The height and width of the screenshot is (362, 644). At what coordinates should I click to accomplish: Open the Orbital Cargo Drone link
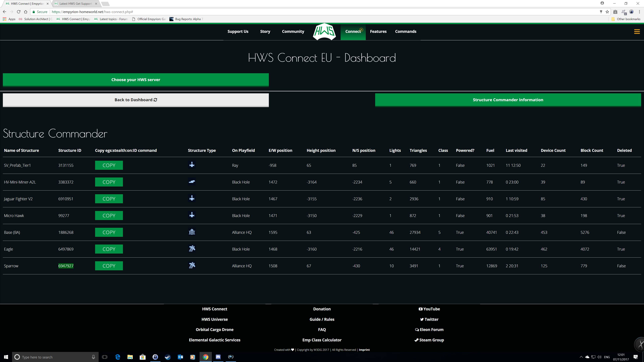click(214, 329)
